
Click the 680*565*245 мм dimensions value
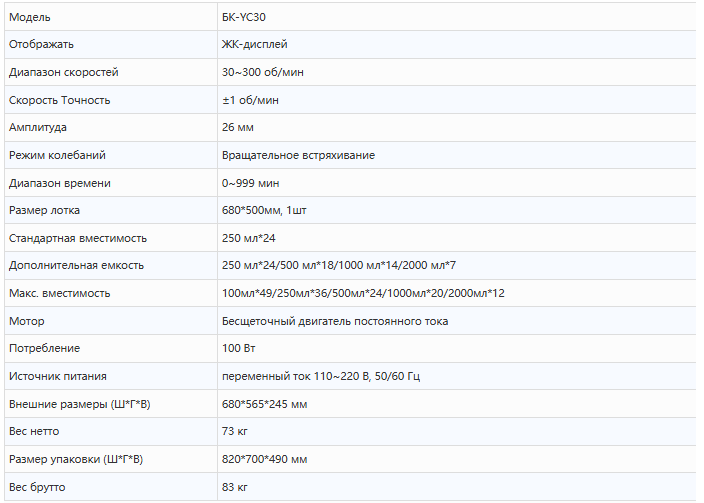264,404
